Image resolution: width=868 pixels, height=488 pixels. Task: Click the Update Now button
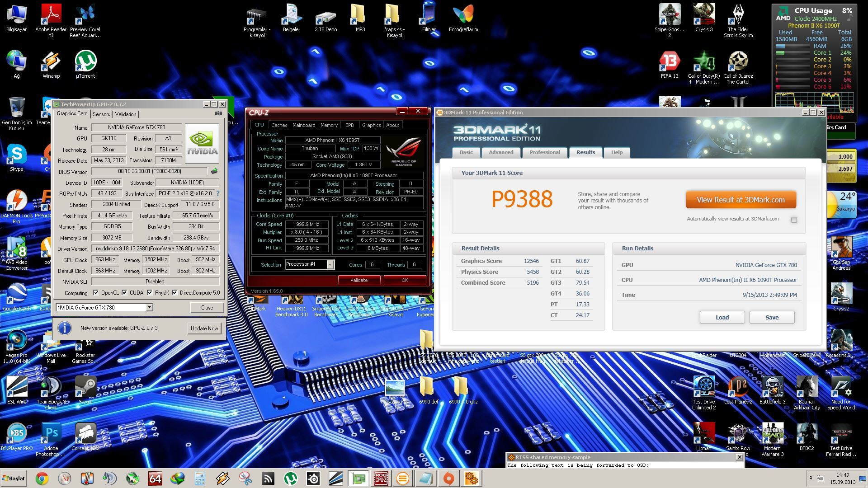tap(204, 328)
